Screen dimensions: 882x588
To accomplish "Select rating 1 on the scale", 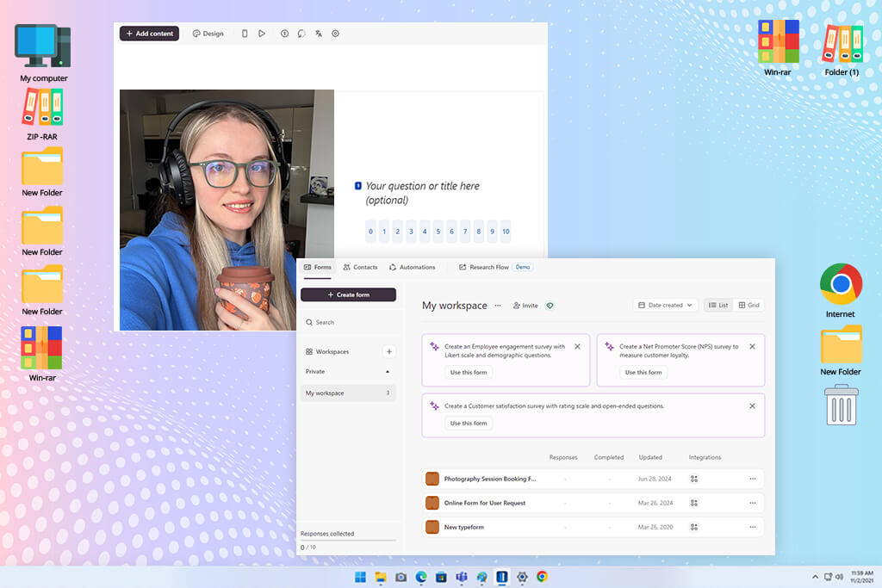I will click(384, 232).
